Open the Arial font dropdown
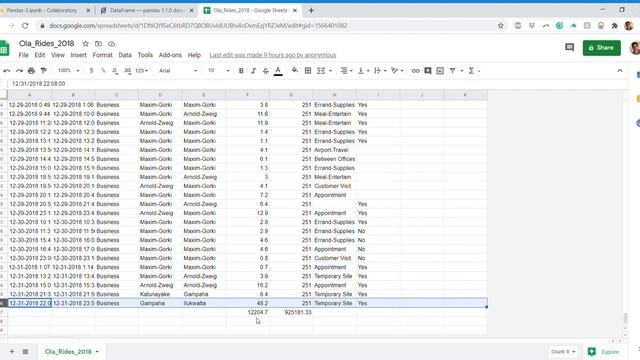 [178, 71]
